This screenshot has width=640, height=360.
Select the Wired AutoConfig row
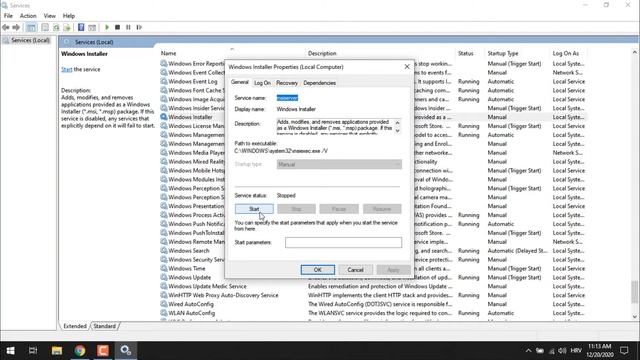coord(373,304)
